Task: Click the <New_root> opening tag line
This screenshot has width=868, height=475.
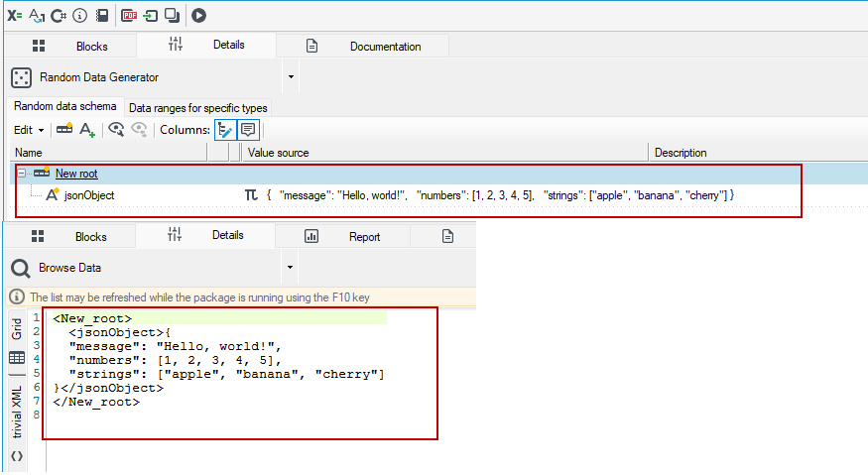Action: [x=92, y=318]
